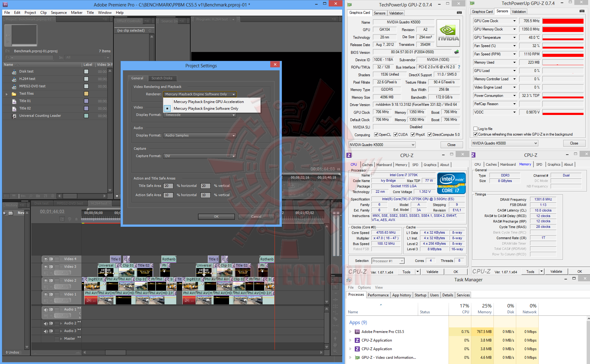
Task: Open the Renderer dropdown in Project Settings
Action: (200, 94)
